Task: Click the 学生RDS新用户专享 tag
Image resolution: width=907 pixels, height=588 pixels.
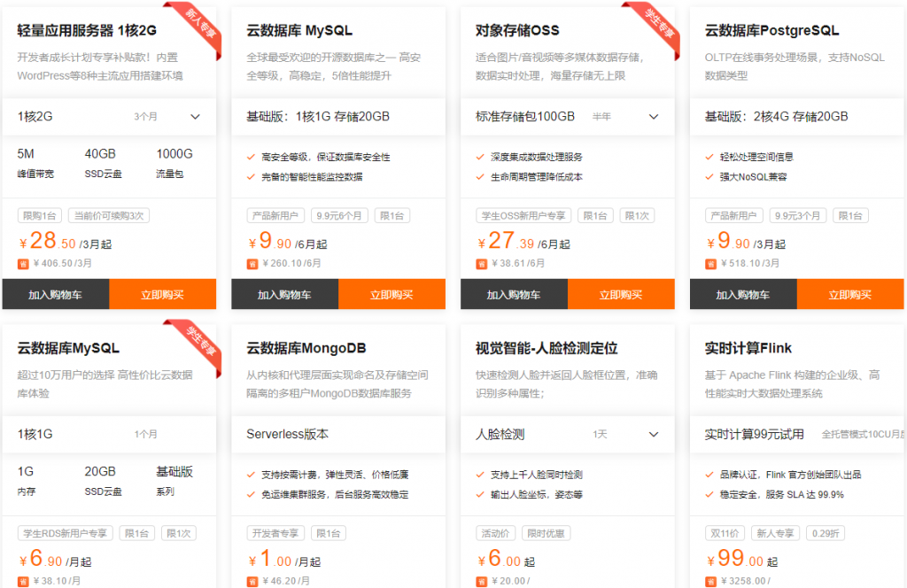Action: [66, 533]
